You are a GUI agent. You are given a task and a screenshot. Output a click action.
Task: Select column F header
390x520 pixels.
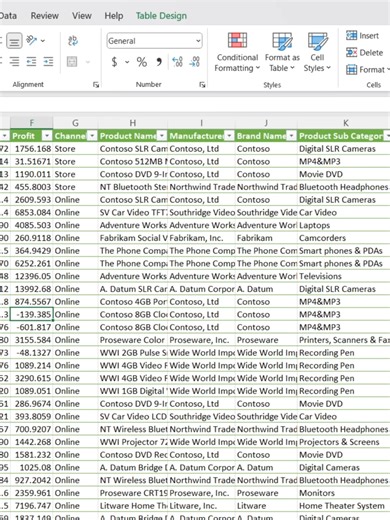pyautogui.click(x=31, y=123)
